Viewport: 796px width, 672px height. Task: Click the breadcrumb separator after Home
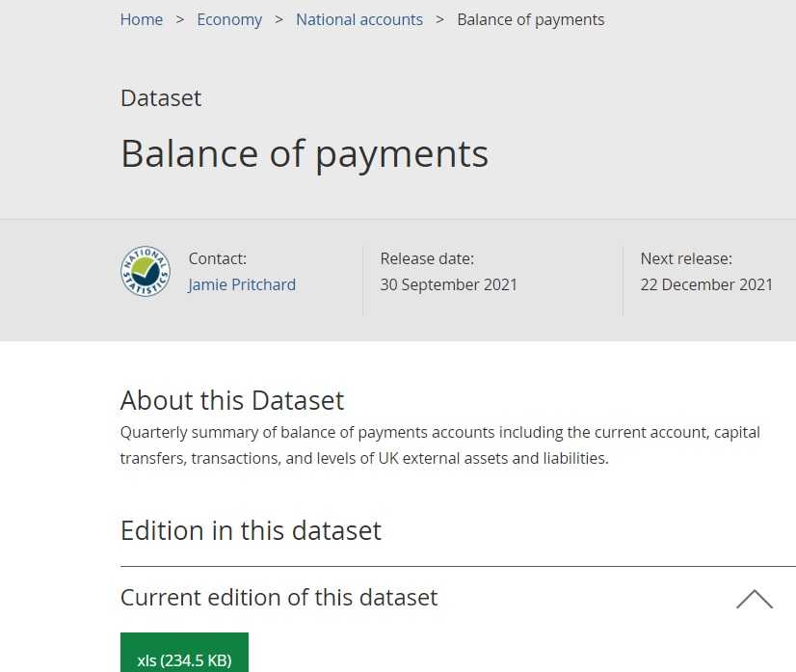pos(180,19)
